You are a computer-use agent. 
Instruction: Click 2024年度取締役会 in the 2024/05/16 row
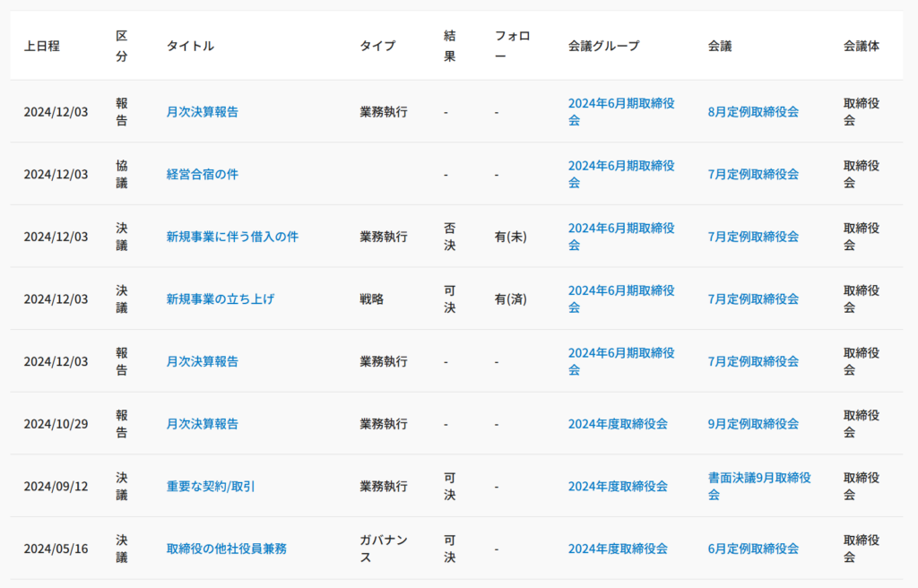click(617, 549)
